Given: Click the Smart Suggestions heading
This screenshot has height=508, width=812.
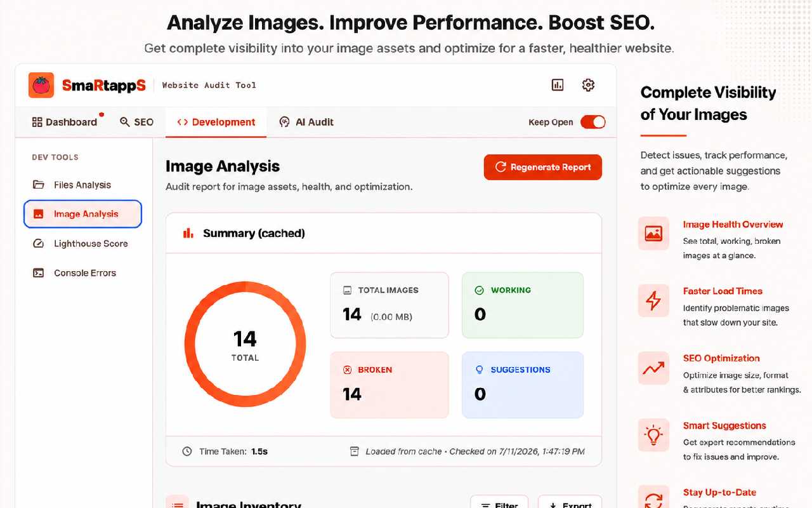Looking at the screenshot, I should tap(724, 425).
